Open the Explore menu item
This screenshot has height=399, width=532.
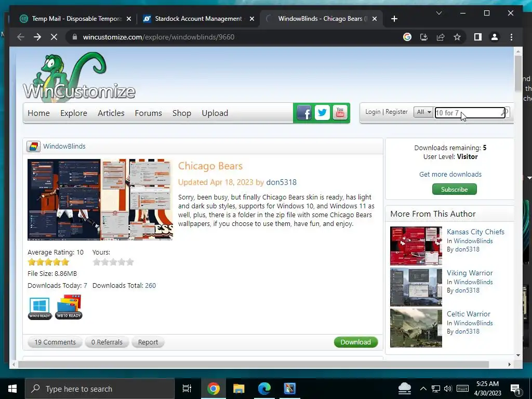74,113
